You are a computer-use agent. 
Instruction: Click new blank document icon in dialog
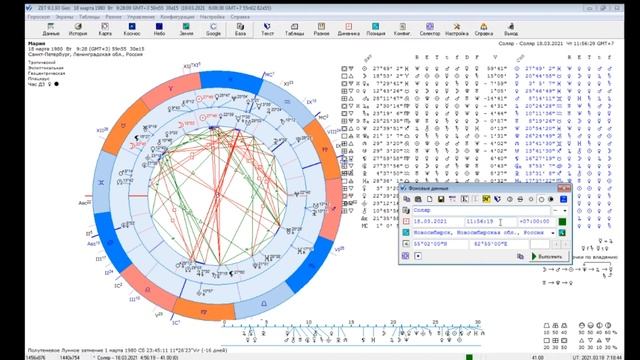click(x=429, y=199)
